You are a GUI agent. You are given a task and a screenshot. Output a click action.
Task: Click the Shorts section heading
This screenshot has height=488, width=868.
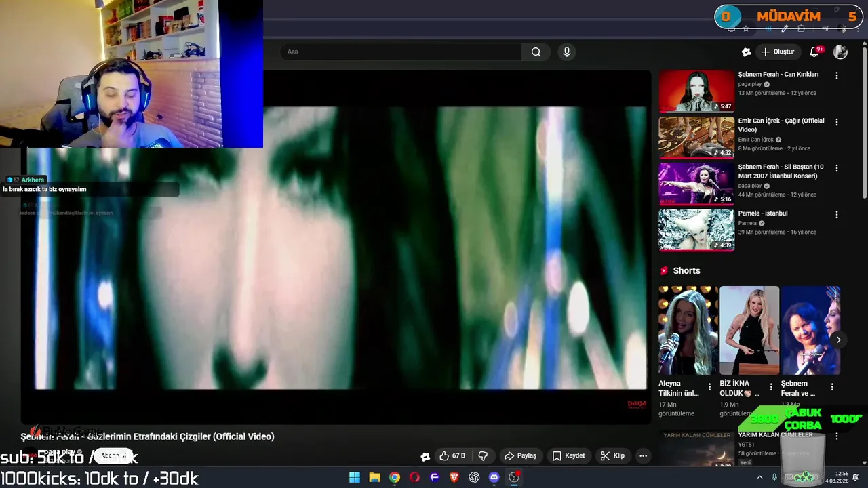[686, 271]
